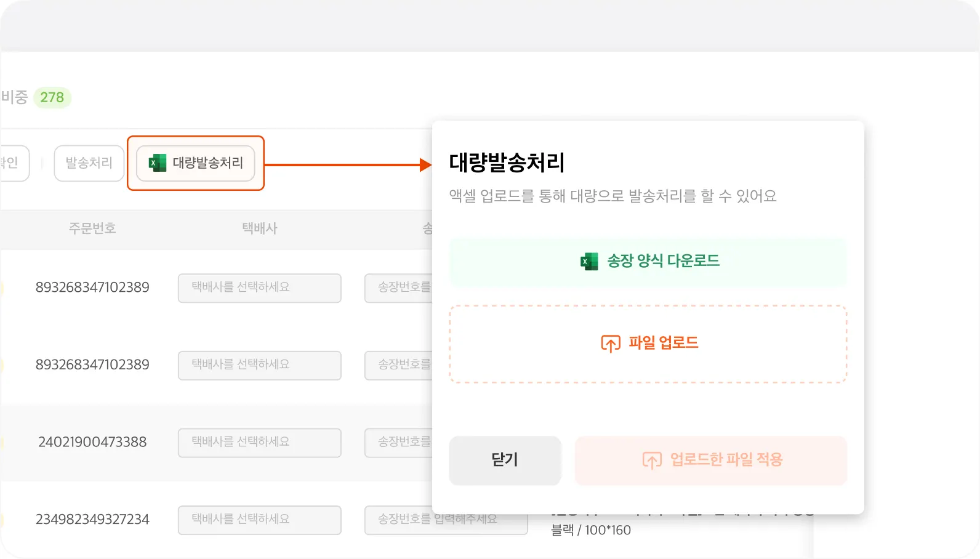
Task: Choose the 파일 업로드 drop area
Action: (x=648, y=344)
